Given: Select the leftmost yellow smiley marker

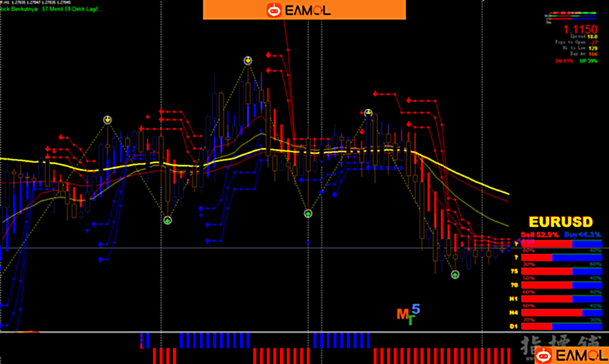Looking at the screenshot, I should pyautogui.click(x=108, y=120).
